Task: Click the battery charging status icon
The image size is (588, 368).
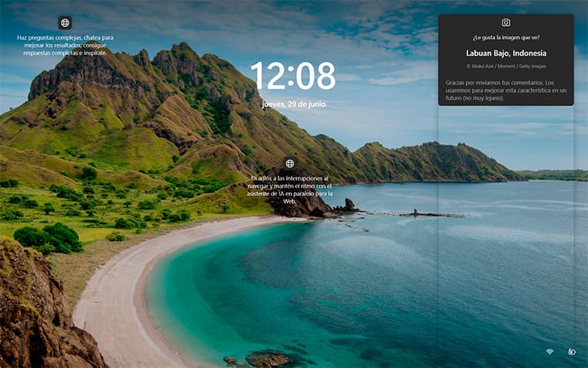Action: click(x=572, y=352)
